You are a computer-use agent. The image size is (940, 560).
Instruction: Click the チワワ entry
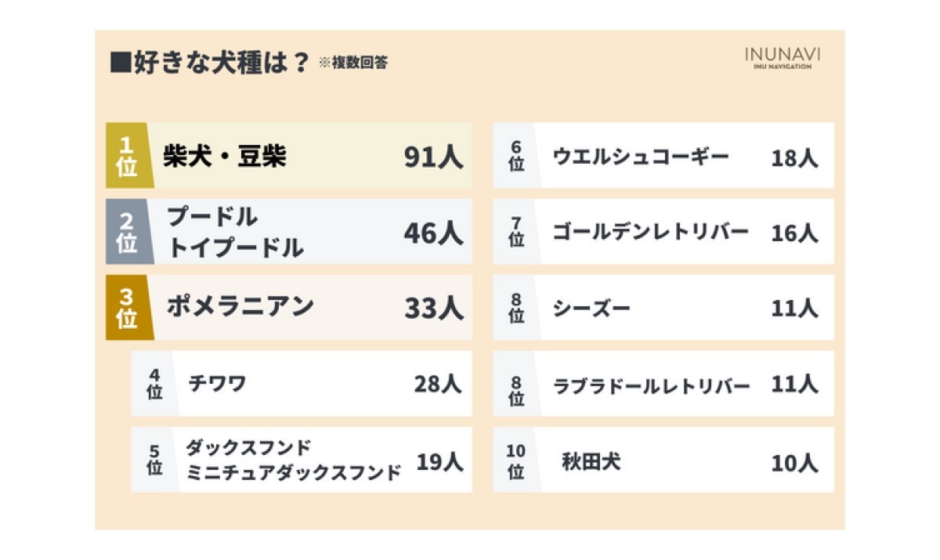pos(302,384)
